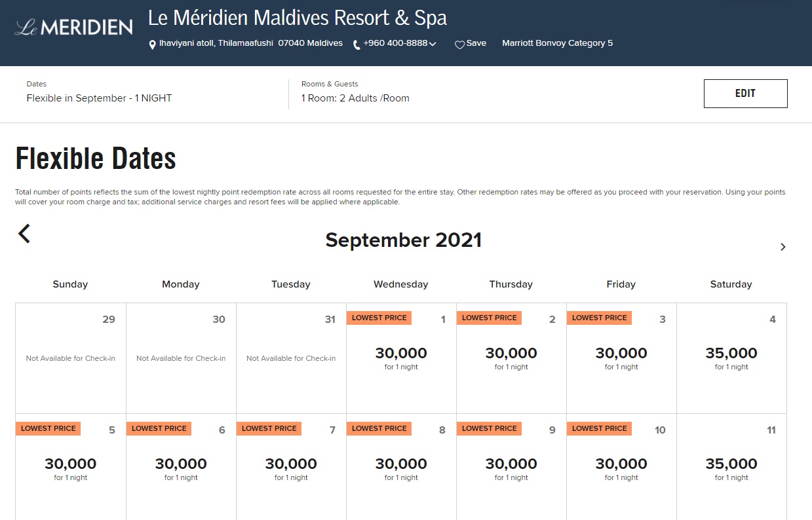812x520 pixels.
Task: Expand the phone number dropdown chevron
Action: (433, 45)
